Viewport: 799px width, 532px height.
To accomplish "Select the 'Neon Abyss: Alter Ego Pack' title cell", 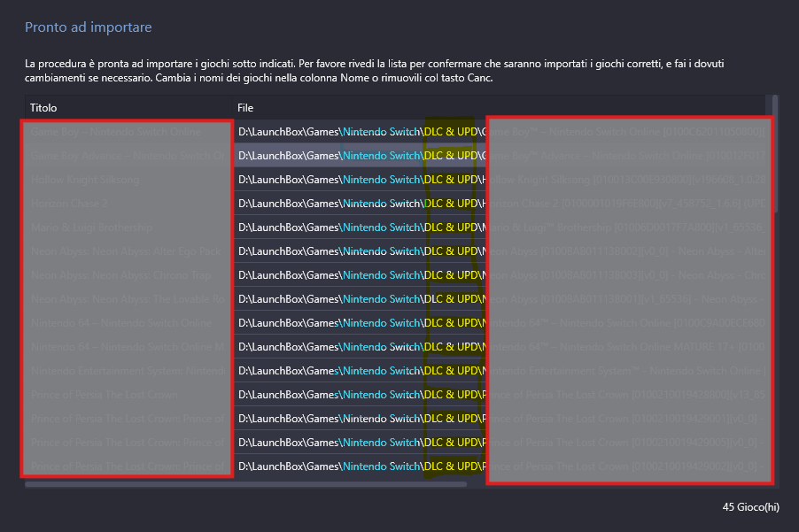I will click(x=128, y=251).
